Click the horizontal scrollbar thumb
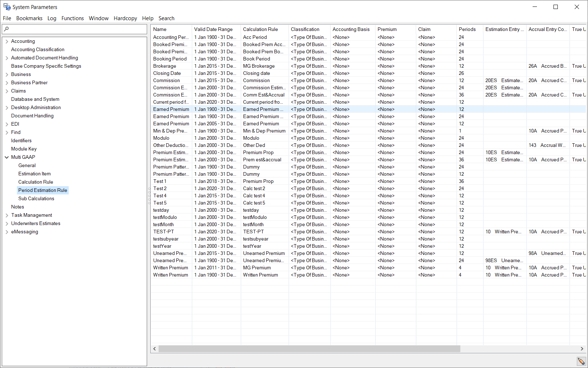The height and width of the screenshot is (368, 588). click(309, 349)
